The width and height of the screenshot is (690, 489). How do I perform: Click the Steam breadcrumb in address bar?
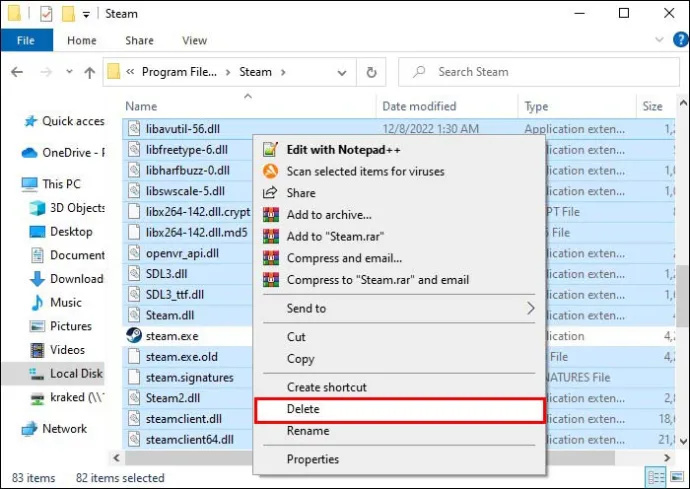pos(255,72)
